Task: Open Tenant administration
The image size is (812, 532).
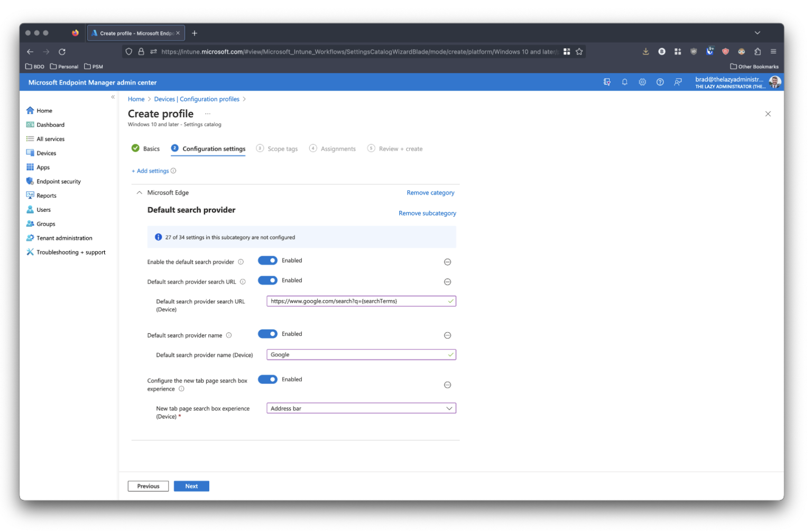Action: click(59, 239)
